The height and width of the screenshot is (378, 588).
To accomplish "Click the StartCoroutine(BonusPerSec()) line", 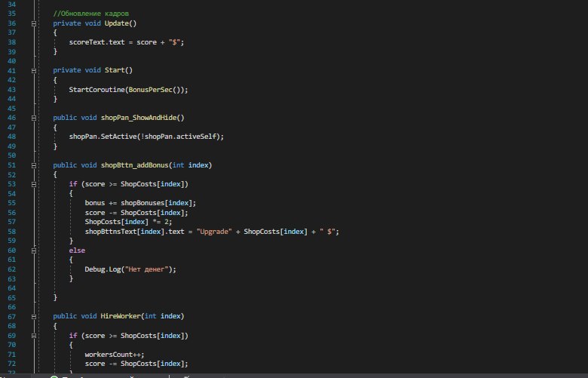I will tap(128, 90).
